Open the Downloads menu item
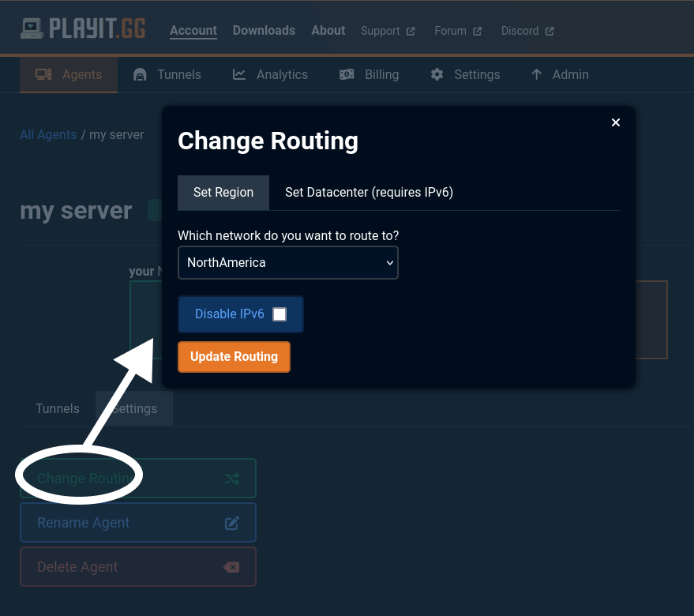 pyautogui.click(x=264, y=30)
